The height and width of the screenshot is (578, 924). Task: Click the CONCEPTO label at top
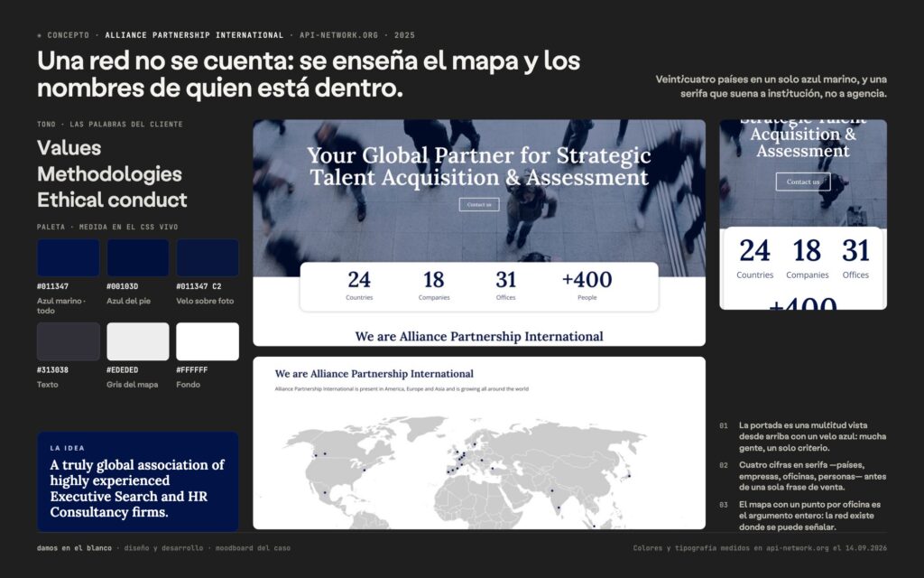69,35
